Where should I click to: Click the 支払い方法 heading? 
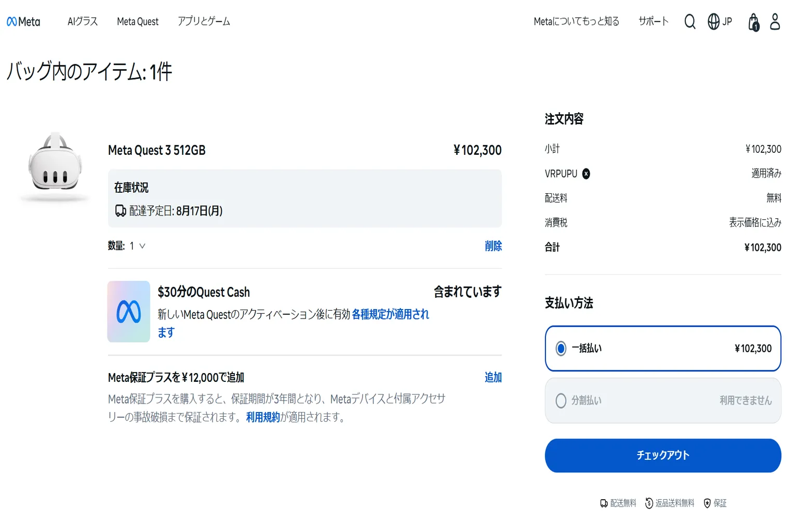pos(569,303)
